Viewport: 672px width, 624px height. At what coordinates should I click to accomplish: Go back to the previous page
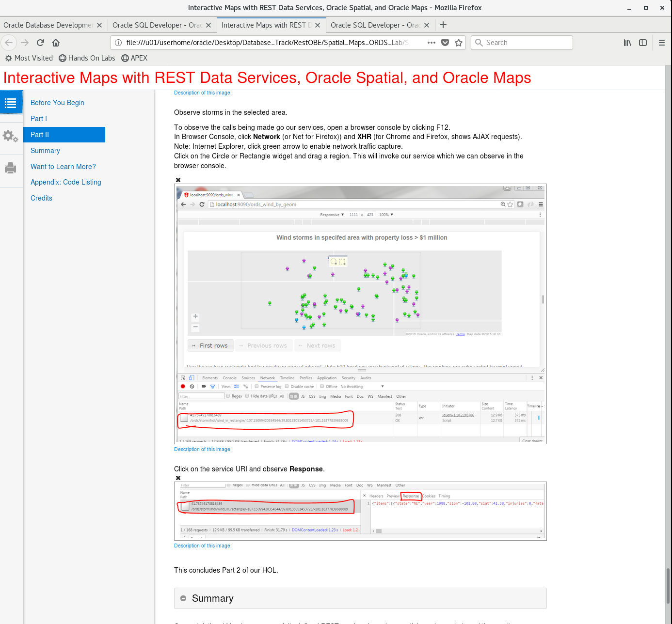[x=9, y=43]
